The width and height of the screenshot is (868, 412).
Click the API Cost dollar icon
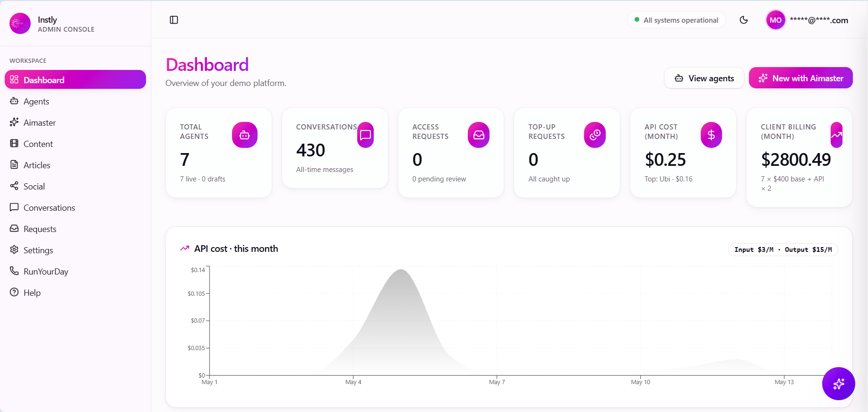(711, 135)
